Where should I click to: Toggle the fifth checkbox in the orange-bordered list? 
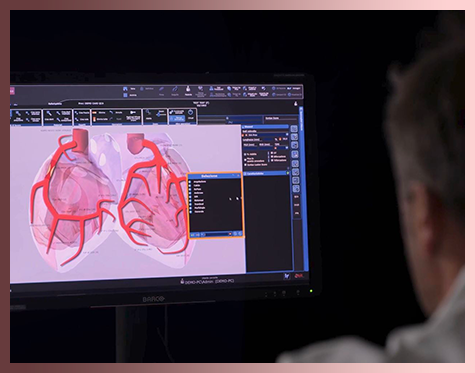[190, 197]
